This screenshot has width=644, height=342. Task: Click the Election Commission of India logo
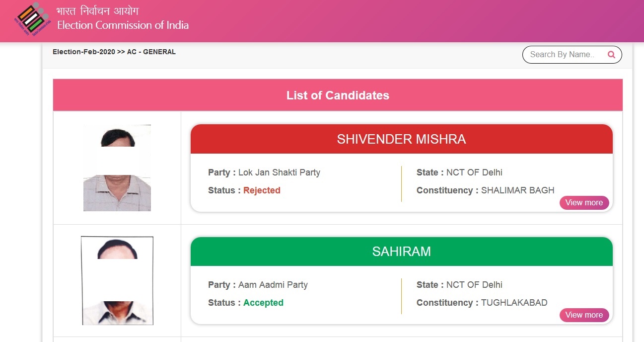33,19
